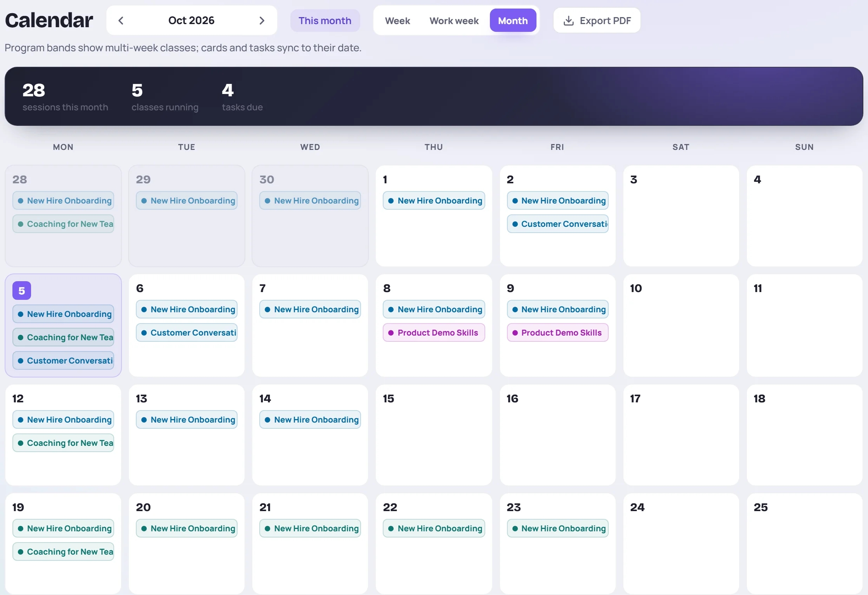The image size is (868, 595).
Task: Open New Hire Onboarding on Oct 20
Action: click(x=187, y=528)
